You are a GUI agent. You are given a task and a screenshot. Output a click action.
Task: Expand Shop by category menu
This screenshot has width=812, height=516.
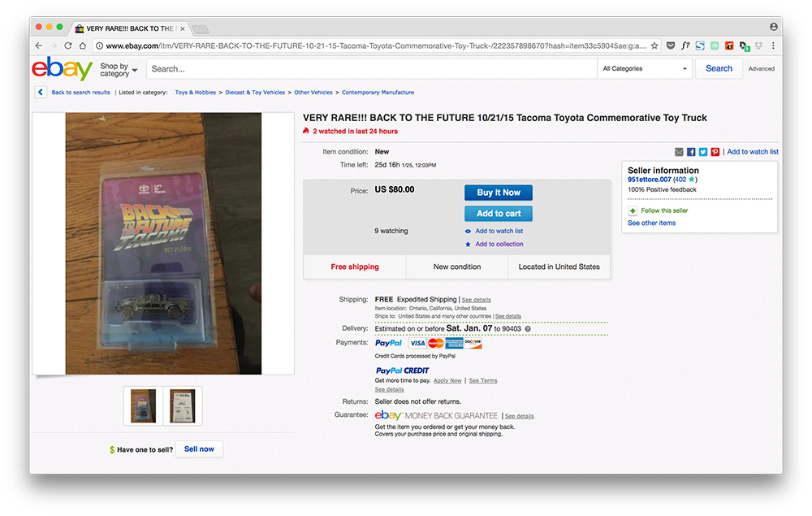pos(119,69)
